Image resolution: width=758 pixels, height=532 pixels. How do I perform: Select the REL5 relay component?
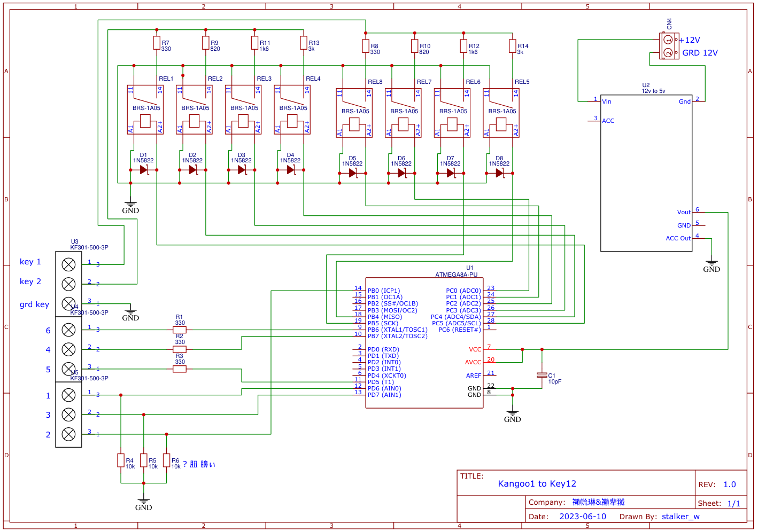pyautogui.click(x=501, y=113)
